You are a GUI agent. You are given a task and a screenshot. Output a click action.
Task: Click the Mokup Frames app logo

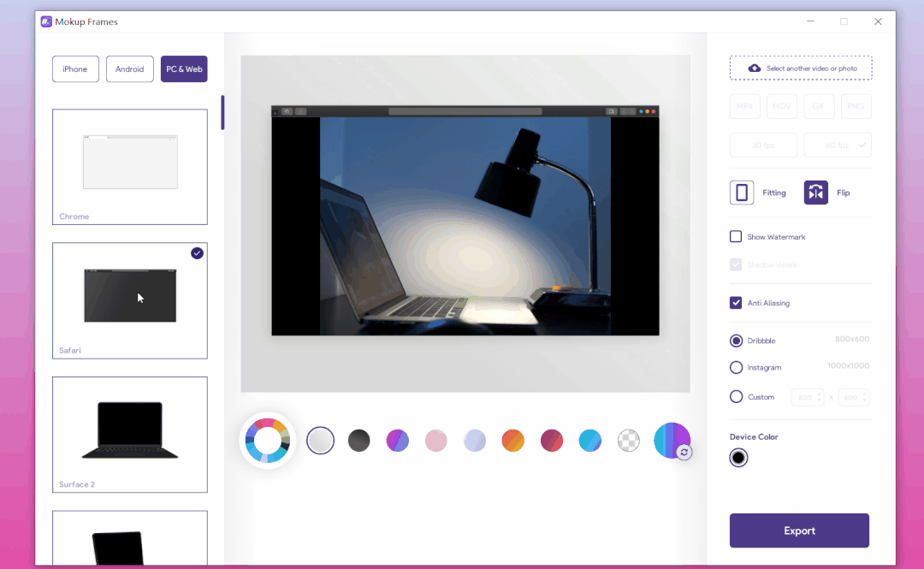[46, 21]
